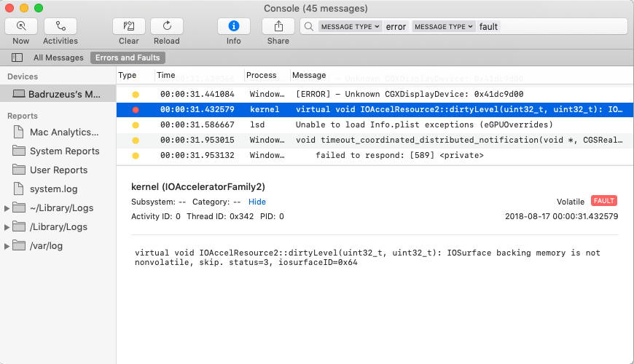Open System Reports in the sidebar

(x=64, y=151)
